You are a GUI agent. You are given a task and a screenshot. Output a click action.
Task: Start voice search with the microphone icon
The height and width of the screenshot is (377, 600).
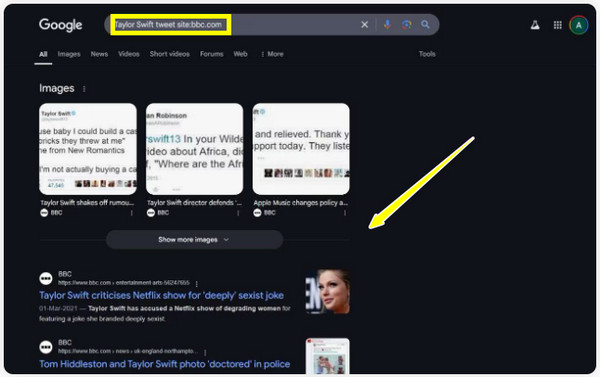pyautogui.click(x=387, y=24)
